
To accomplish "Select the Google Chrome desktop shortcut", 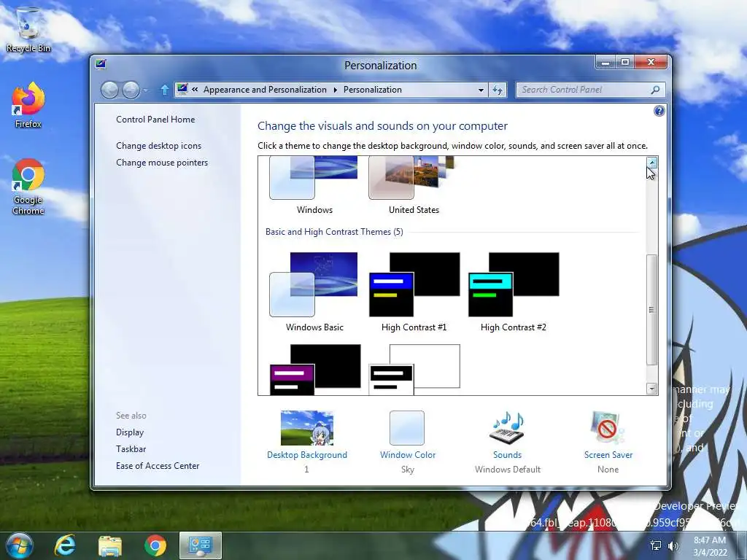I will click(x=28, y=187).
